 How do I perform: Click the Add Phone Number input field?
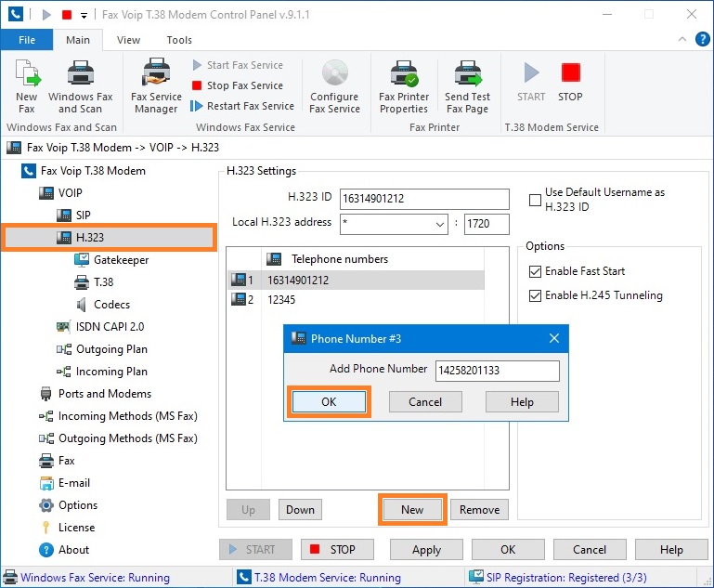pos(498,371)
